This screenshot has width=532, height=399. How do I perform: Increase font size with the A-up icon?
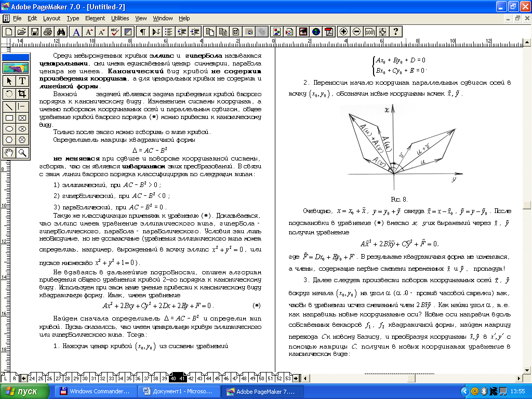click(89, 32)
